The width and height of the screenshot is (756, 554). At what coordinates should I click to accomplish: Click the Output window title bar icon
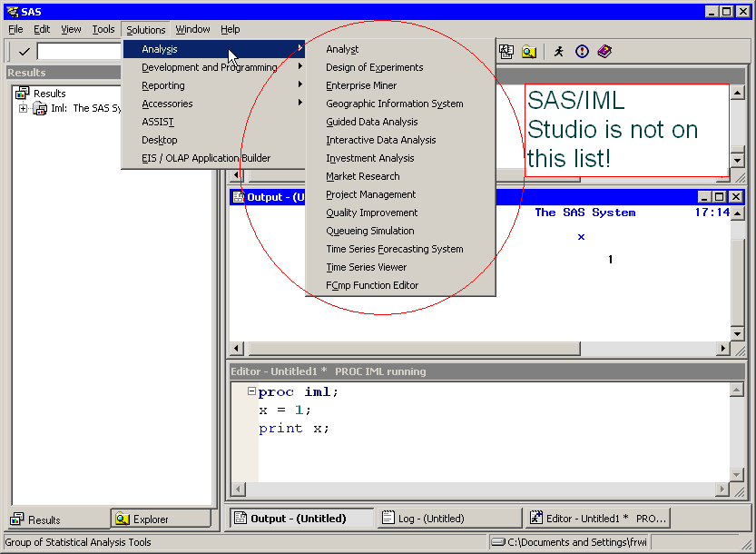(x=238, y=197)
